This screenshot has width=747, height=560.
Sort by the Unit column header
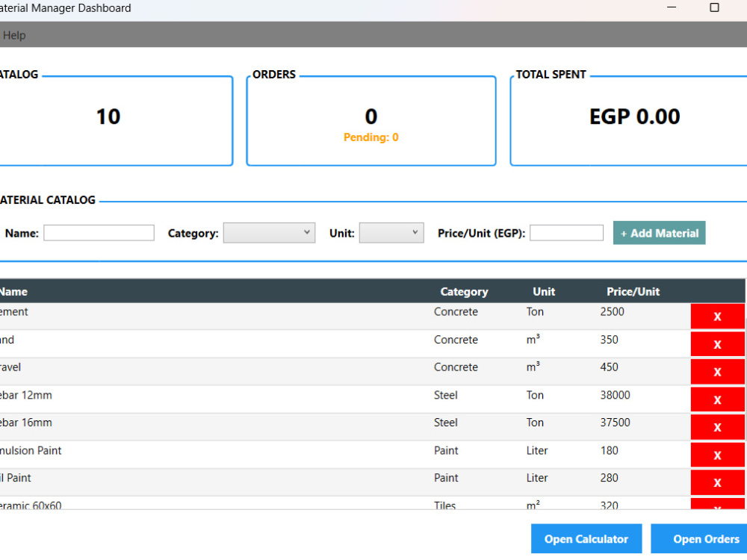click(544, 291)
